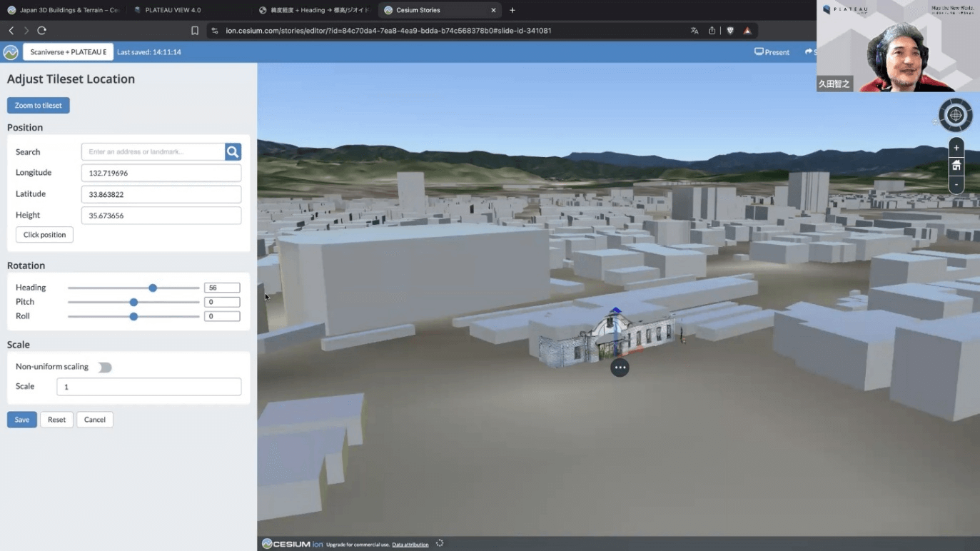
Task: Switch to the PLATEAU VIEW 4.0 tab
Action: tap(172, 10)
